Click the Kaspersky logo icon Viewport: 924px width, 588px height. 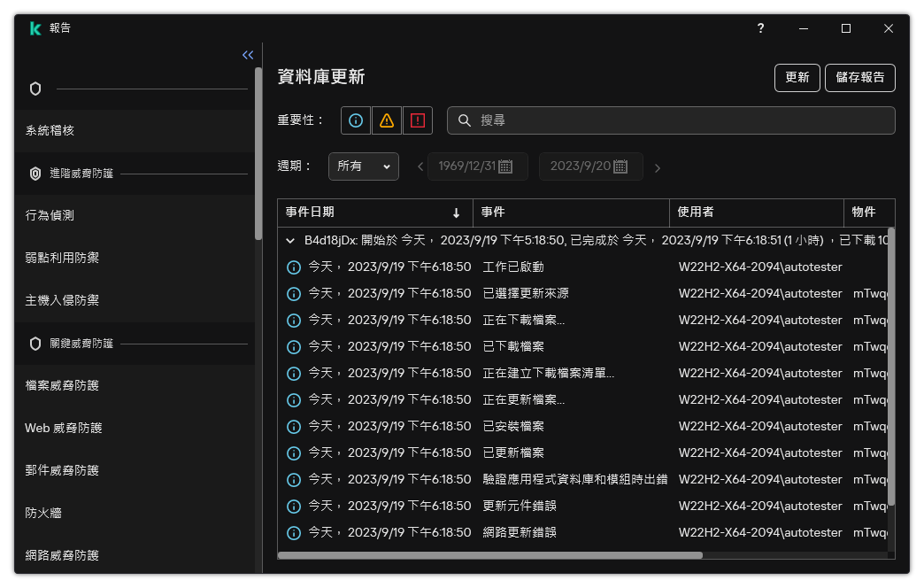coord(35,28)
